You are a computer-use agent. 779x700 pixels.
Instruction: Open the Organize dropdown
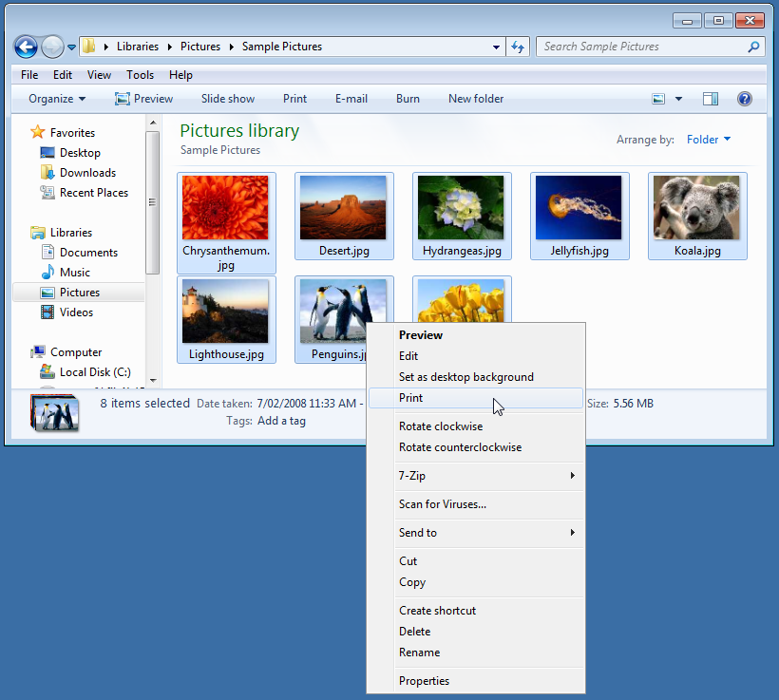tap(55, 99)
